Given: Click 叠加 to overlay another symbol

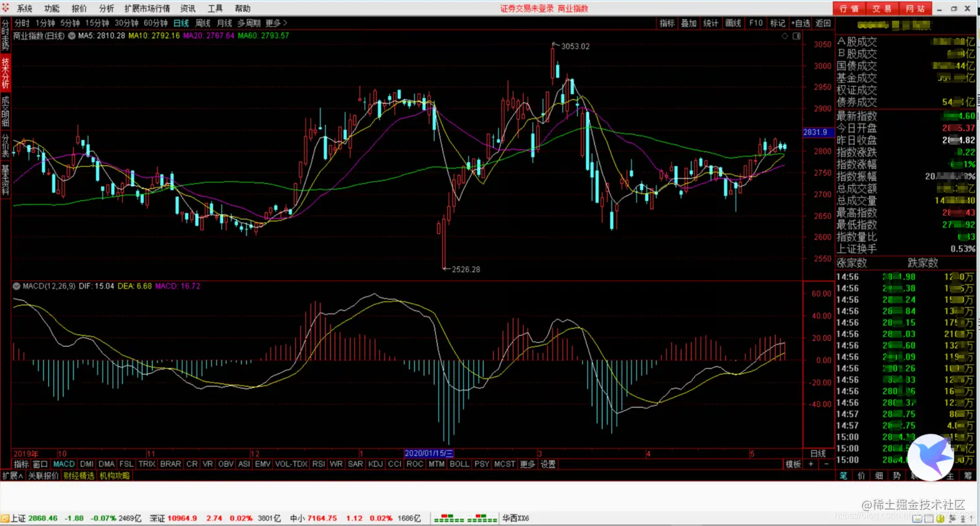Looking at the screenshot, I should (689, 23).
